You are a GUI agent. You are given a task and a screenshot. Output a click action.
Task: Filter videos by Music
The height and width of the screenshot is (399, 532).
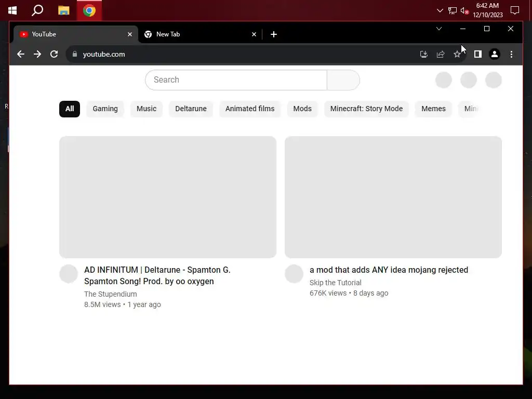click(147, 109)
